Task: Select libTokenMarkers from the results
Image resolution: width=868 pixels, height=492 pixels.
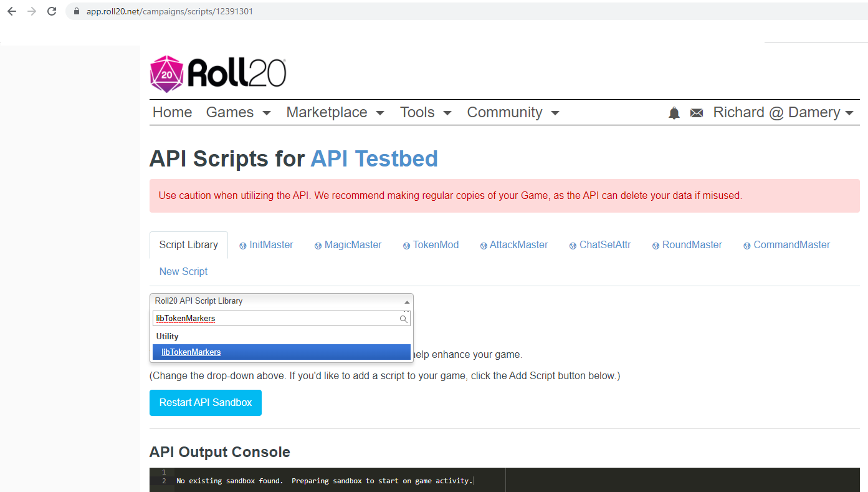Action: point(282,352)
